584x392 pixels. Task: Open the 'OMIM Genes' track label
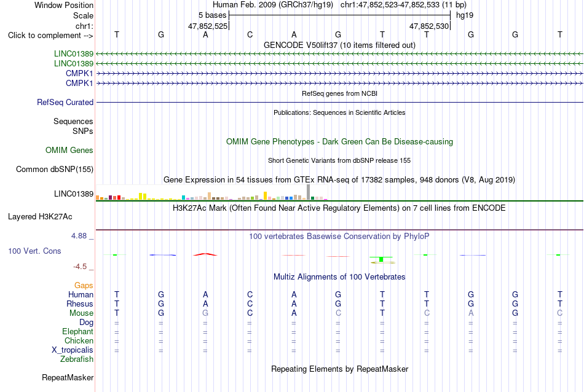[69, 150]
